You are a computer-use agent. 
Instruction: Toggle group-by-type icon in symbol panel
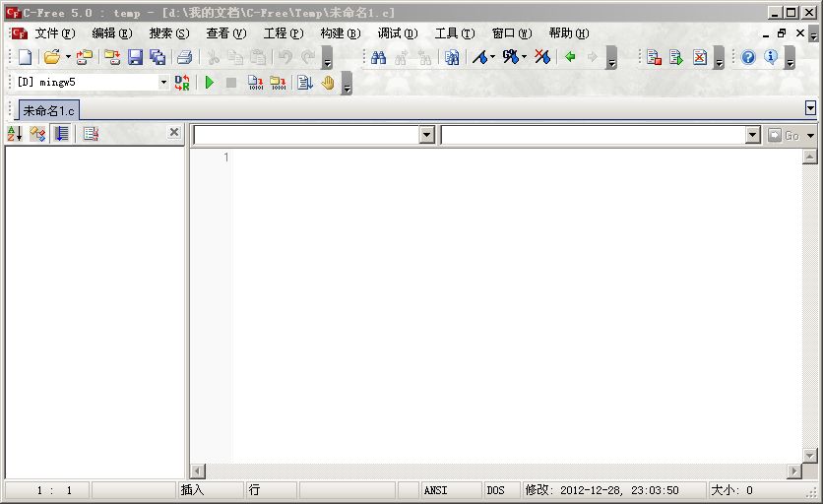(37, 133)
